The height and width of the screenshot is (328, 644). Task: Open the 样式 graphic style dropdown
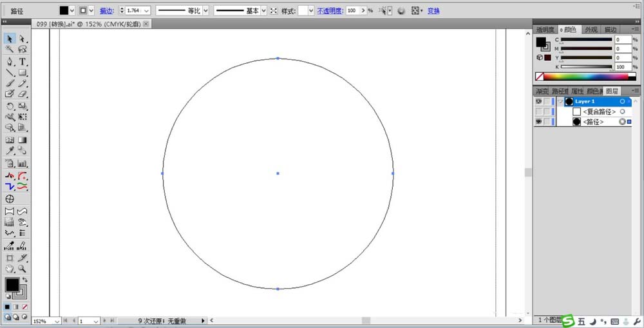tap(311, 11)
